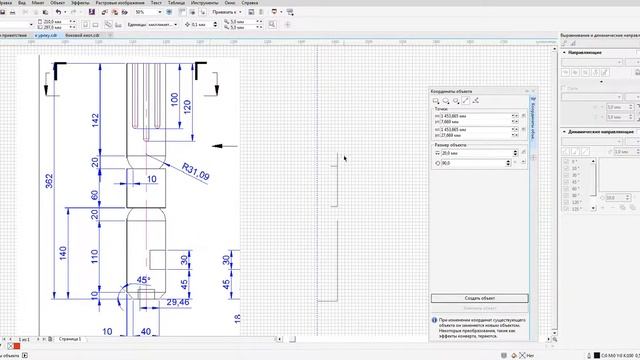This screenshot has width=640, height=360.
Task: Toggle the 60° angle checkbox
Action: (x=567, y=189)
